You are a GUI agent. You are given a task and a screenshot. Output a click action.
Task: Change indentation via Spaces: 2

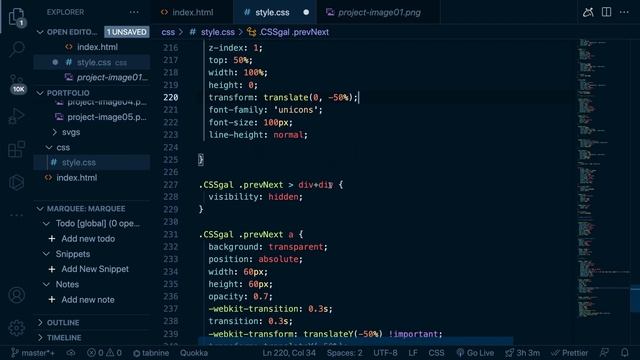(x=344, y=353)
